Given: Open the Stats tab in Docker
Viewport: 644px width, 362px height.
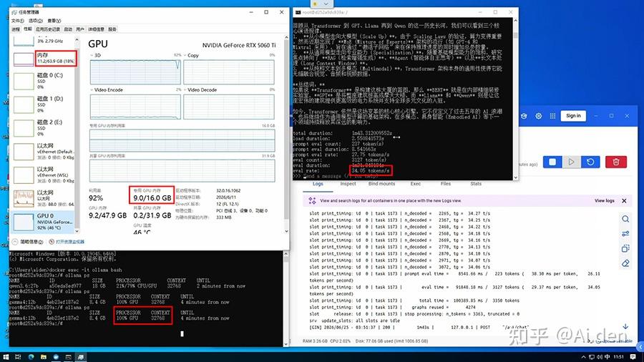Looking at the screenshot, I should click(x=476, y=184).
